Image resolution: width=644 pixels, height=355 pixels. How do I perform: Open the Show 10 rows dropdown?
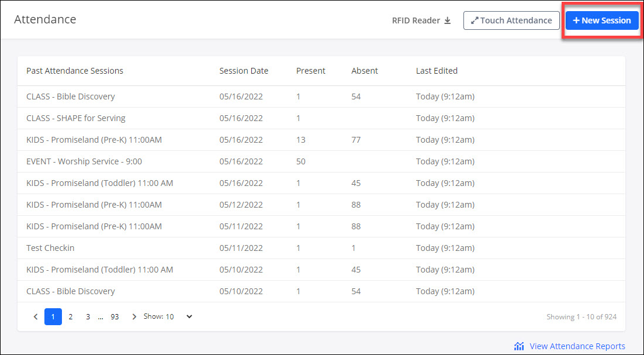189,316
